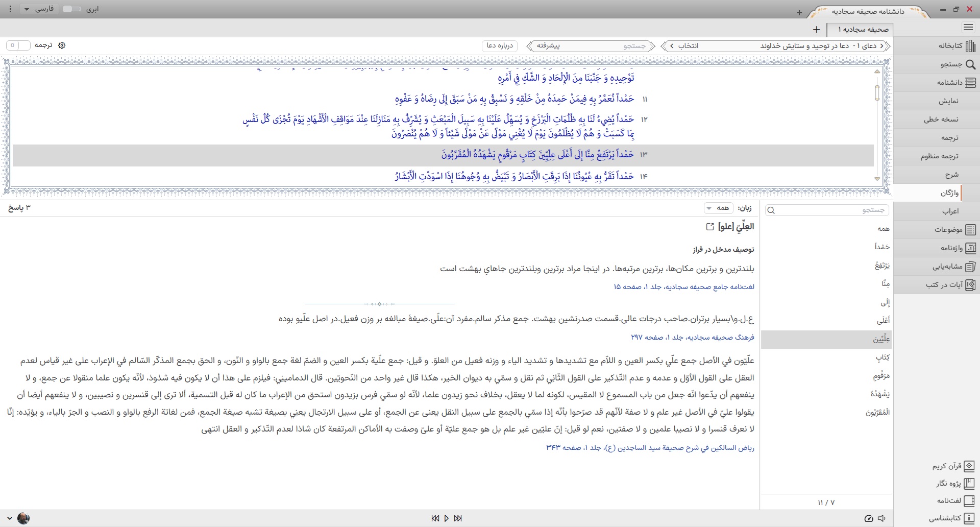Open the فارسی language dropdown
Viewport: 980px width, 527px height.
[39, 9]
